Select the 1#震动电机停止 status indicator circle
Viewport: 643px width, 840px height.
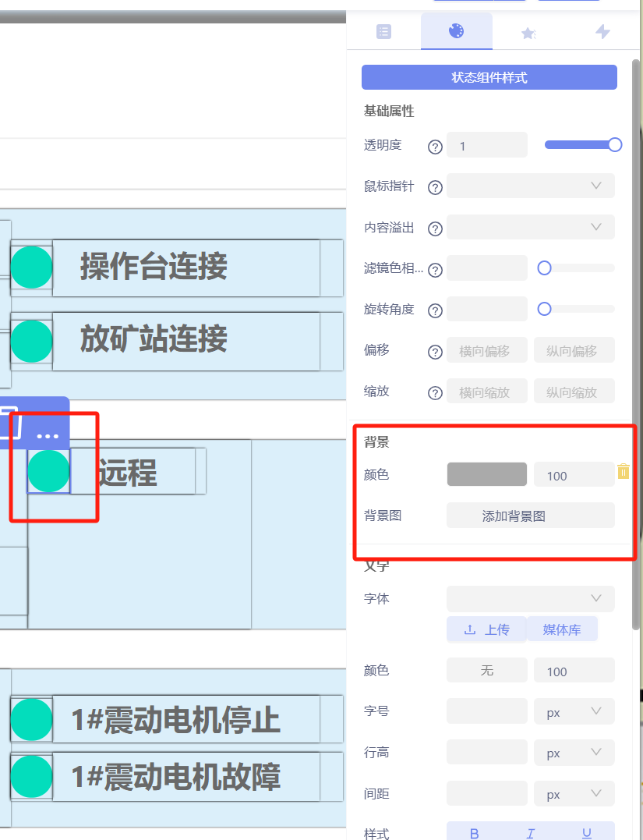coord(32,719)
